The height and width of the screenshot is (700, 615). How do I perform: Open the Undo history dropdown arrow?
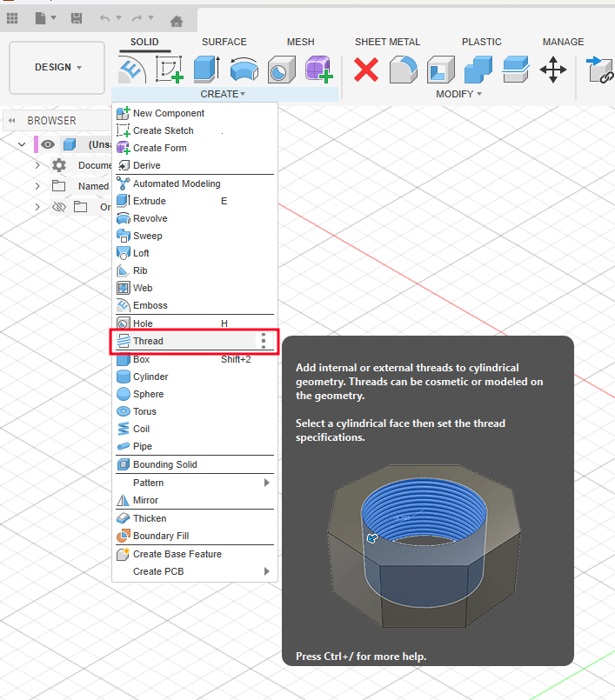pos(119,18)
